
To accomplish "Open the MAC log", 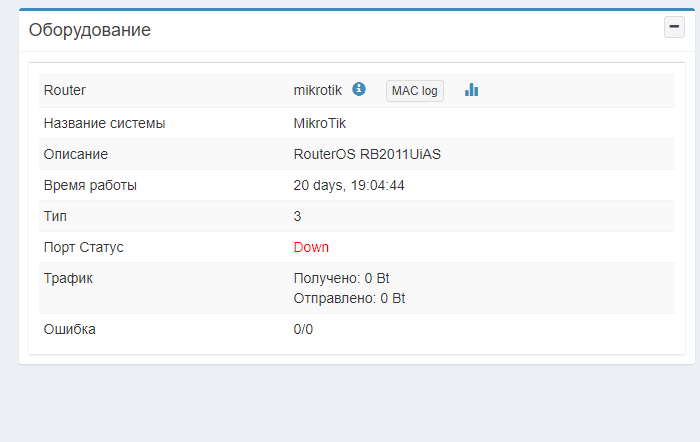I will 414,91.
